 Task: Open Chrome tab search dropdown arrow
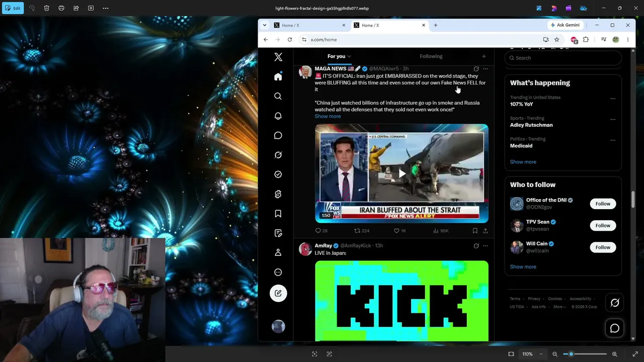point(265,25)
